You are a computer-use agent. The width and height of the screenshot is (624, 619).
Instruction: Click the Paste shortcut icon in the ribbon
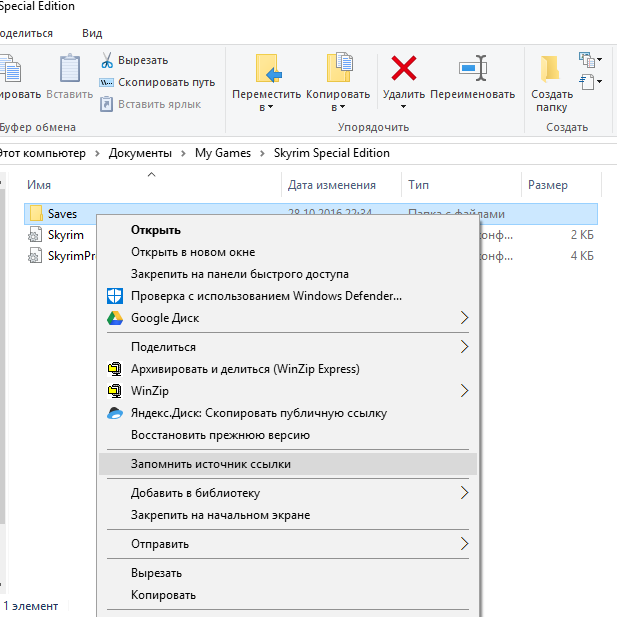tap(106, 104)
